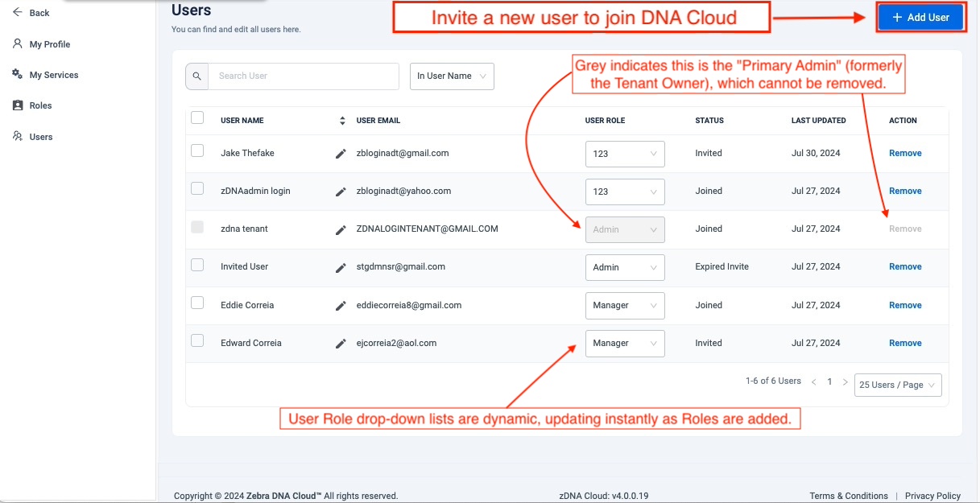
Task: Click the magnifier search icon
Action: (196, 76)
